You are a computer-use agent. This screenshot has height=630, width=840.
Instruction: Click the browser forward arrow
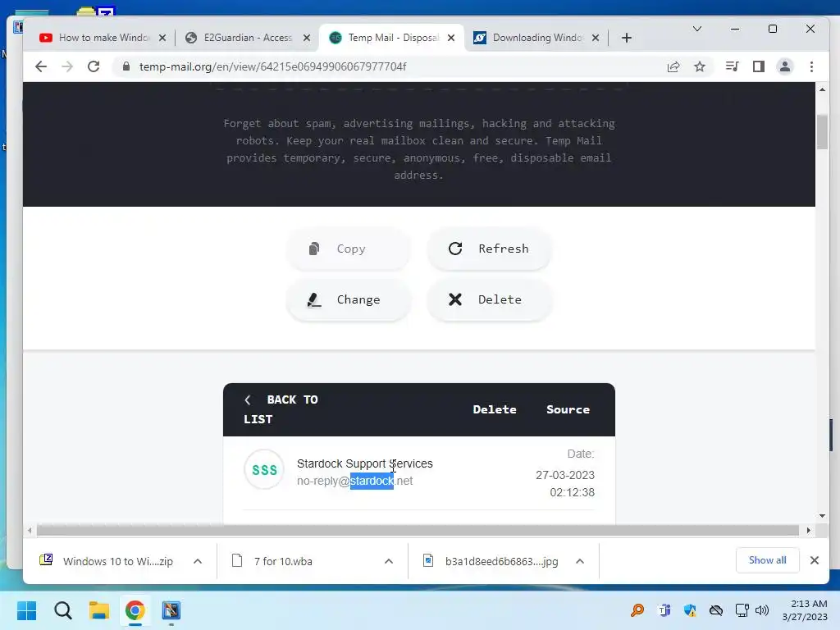[x=67, y=66]
